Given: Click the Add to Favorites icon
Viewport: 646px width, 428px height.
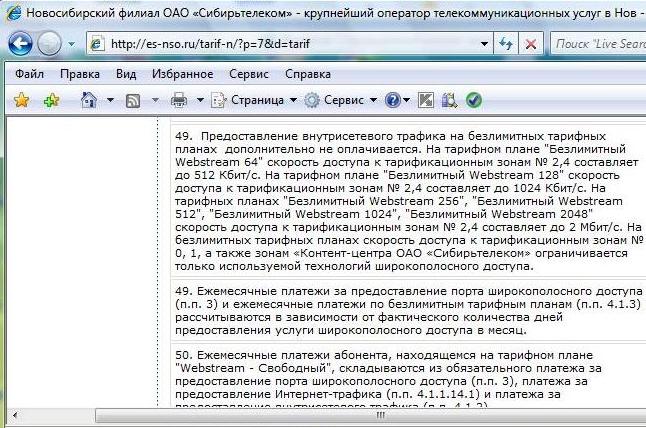Looking at the screenshot, I should [x=52, y=100].
